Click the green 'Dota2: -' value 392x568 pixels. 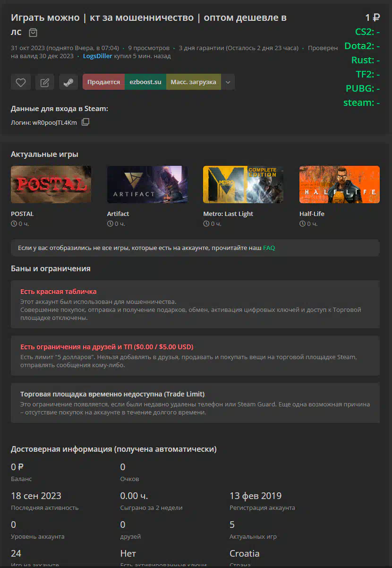(x=362, y=46)
